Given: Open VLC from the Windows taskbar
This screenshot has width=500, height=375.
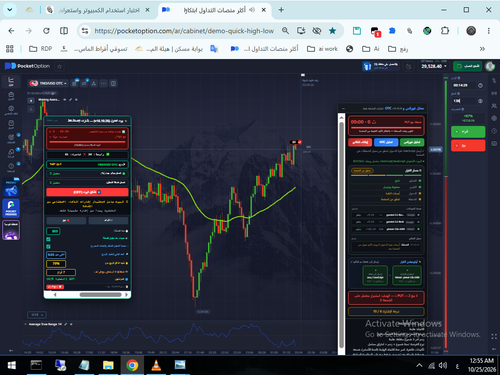Looking at the screenshot, I should 156,365.
